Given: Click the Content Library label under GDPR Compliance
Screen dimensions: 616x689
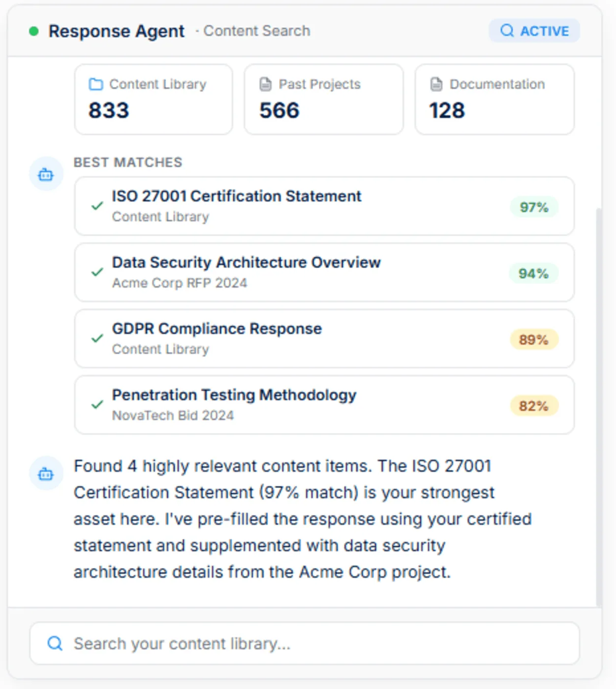Looking at the screenshot, I should click(x=160, y=349).
